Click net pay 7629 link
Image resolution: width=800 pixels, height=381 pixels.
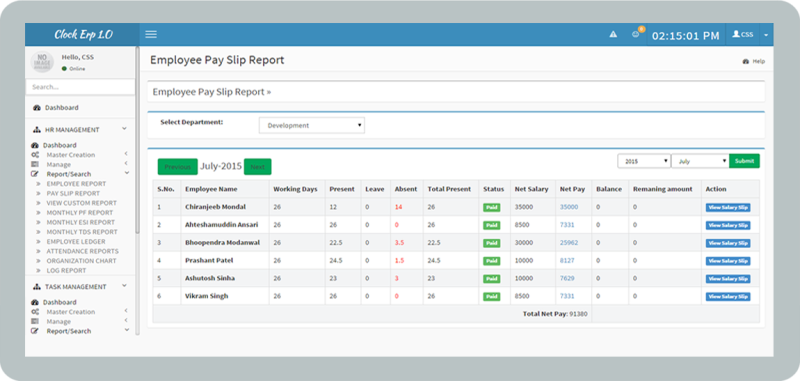coord(567,278)
